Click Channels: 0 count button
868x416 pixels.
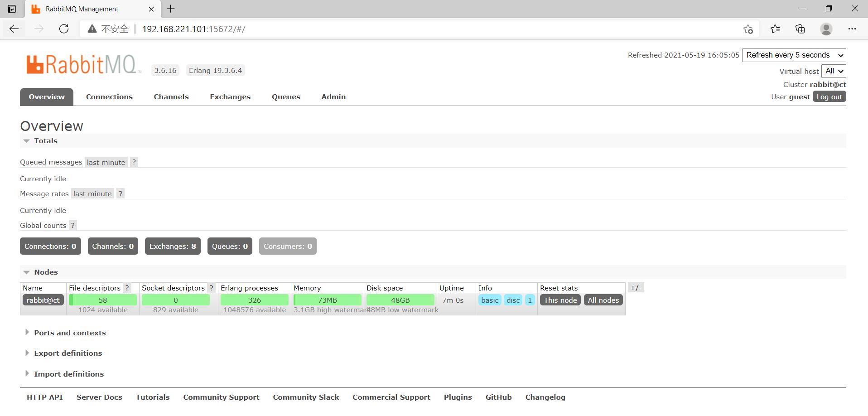tap(113, 246)
